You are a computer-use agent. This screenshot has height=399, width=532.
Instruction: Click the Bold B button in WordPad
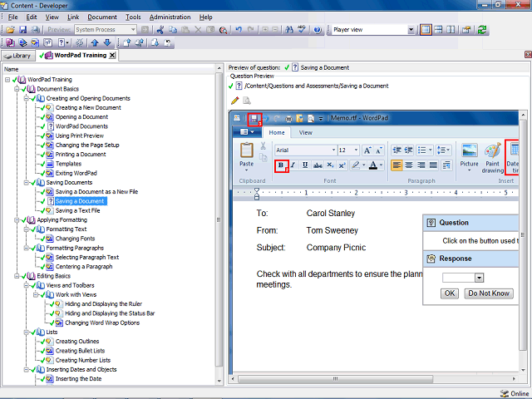(x=281, y=165)
